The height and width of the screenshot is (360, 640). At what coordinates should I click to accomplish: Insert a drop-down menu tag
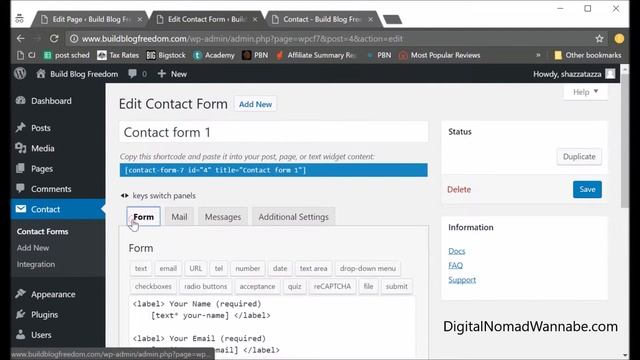pos(368,269)
